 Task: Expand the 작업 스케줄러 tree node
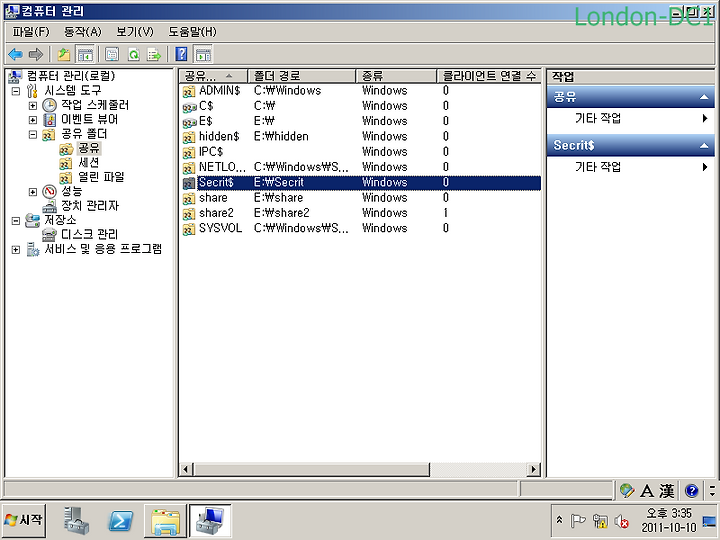(33, 106)
